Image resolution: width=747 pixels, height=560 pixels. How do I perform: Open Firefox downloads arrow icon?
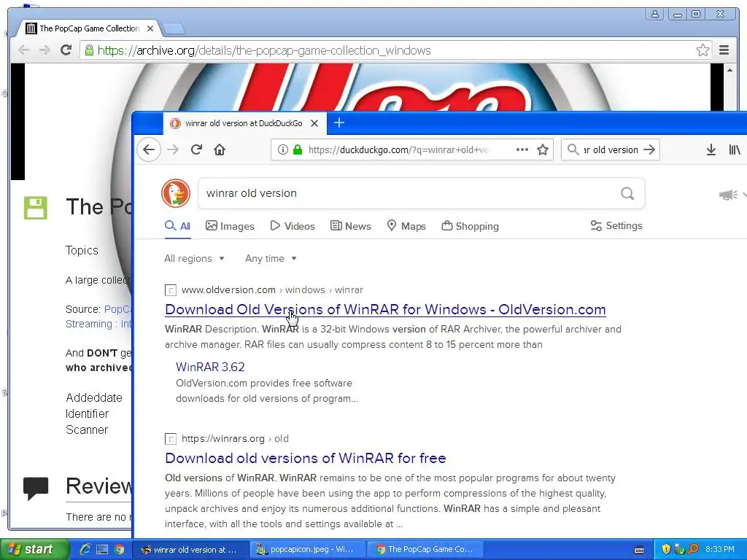[711, 149]
